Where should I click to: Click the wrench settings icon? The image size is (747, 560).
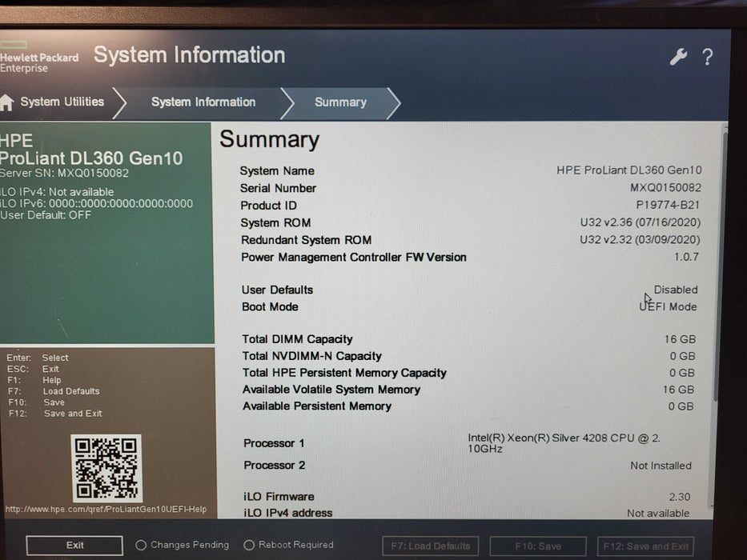click(x=678, y=57)
